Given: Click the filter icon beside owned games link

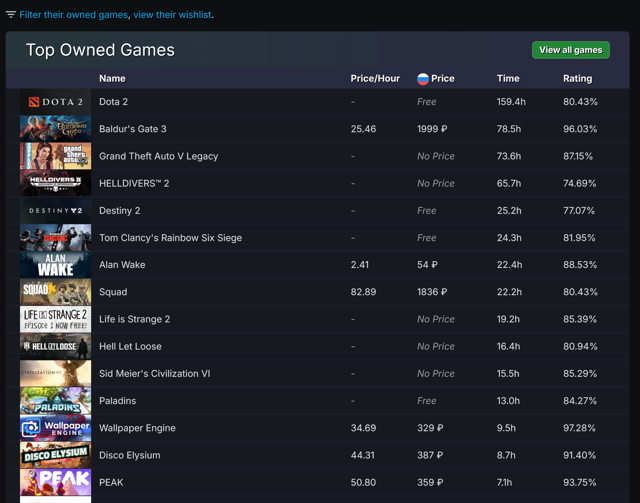Looking at the screenshot, I should coord(11,15).
